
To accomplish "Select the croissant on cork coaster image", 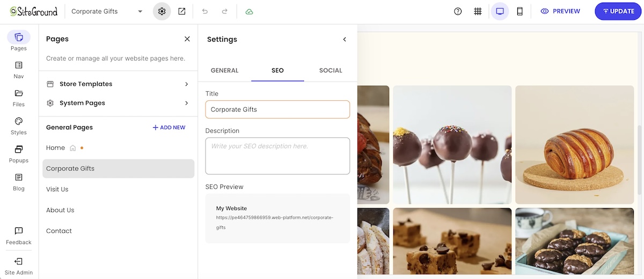I will click(574, 145).
